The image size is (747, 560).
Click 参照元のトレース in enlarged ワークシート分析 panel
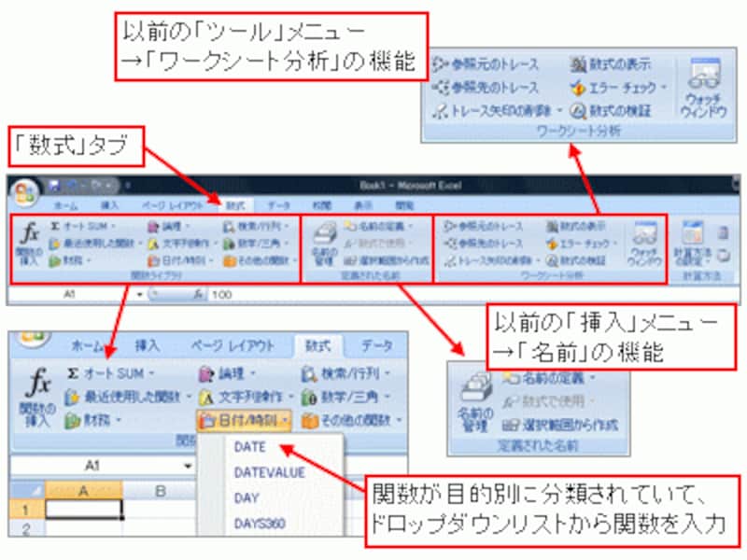[485, 63]
